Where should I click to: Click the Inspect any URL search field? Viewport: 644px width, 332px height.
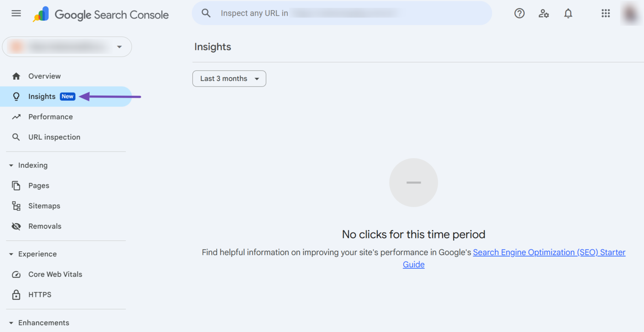coord(340,13)
